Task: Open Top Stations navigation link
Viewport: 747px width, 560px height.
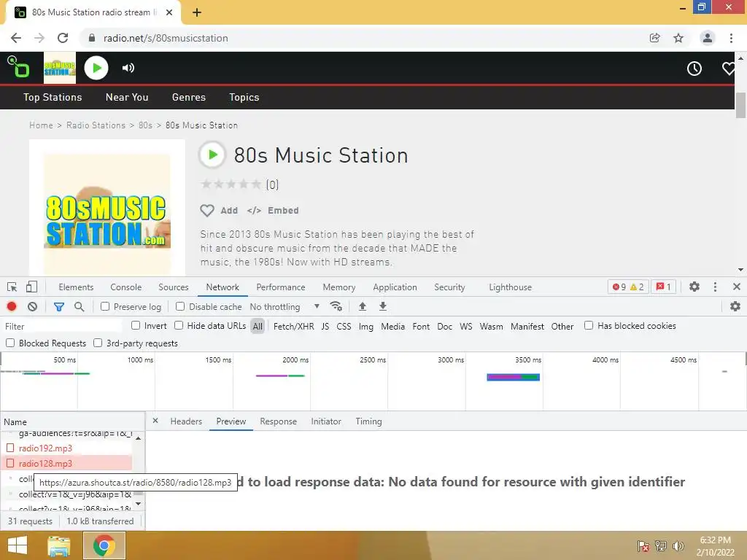Action: point(53,97)
